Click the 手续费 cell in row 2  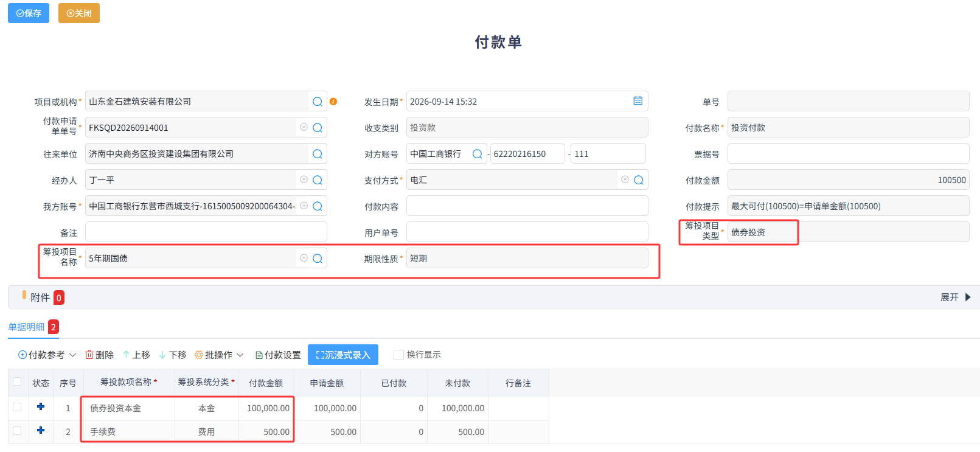[129, 432]
